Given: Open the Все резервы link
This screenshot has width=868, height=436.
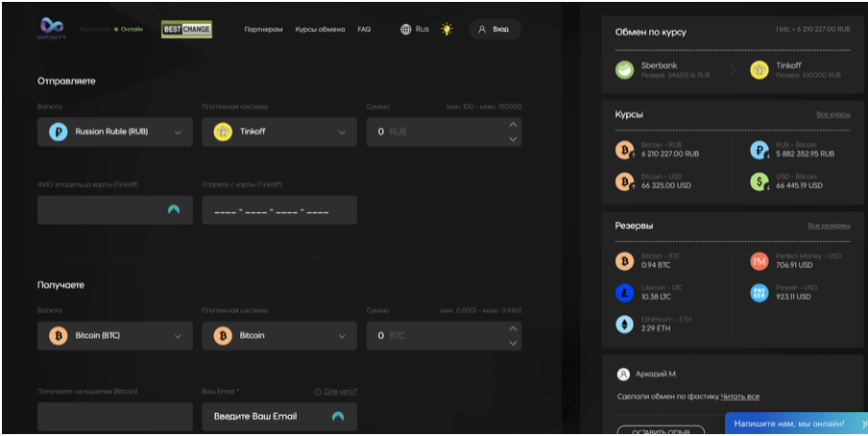Looking at the screenshot, I should (x=828, y=226).
